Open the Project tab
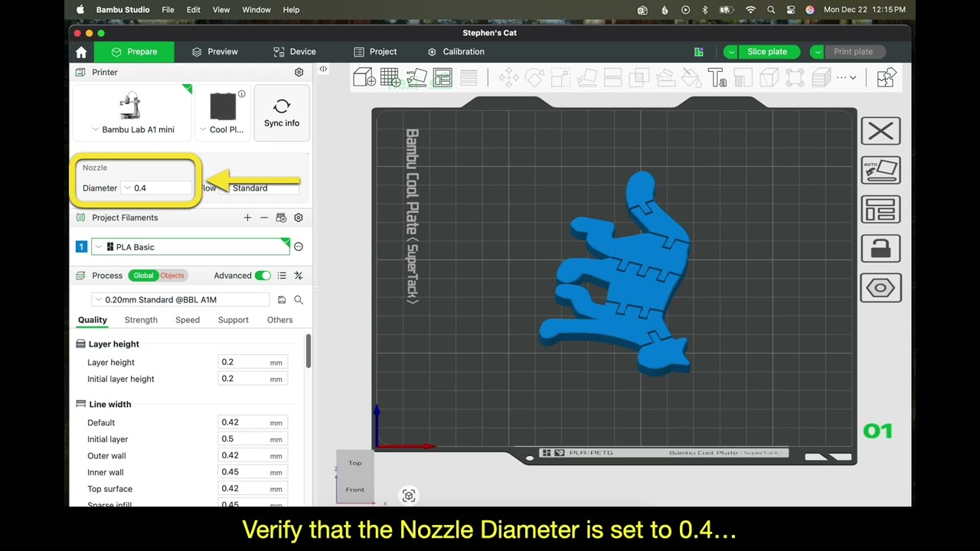The height and width of the screenshot is (551, 980). point(375,52)
